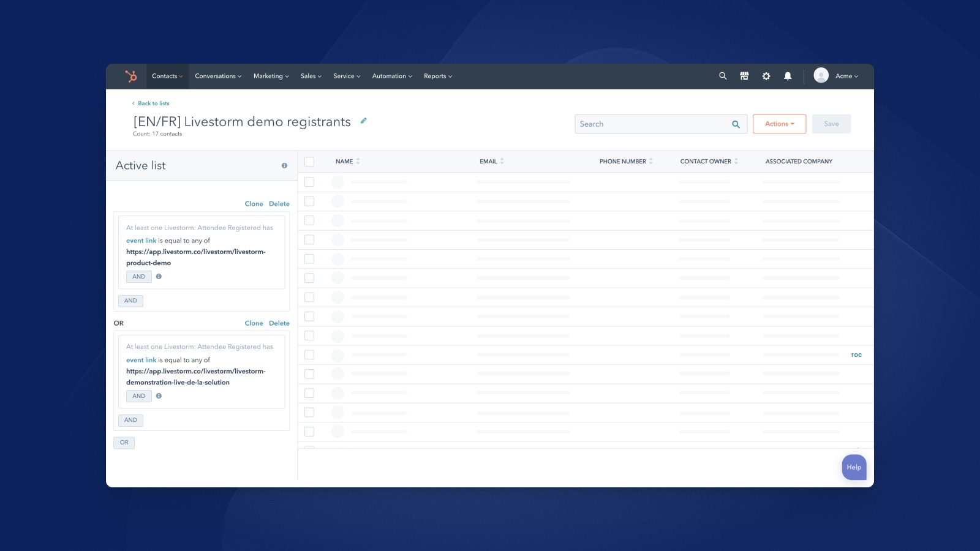The width and height of the screenshot is (980, 551).
Task: Click pencil icon to edit list name
Action: (363, 121)
